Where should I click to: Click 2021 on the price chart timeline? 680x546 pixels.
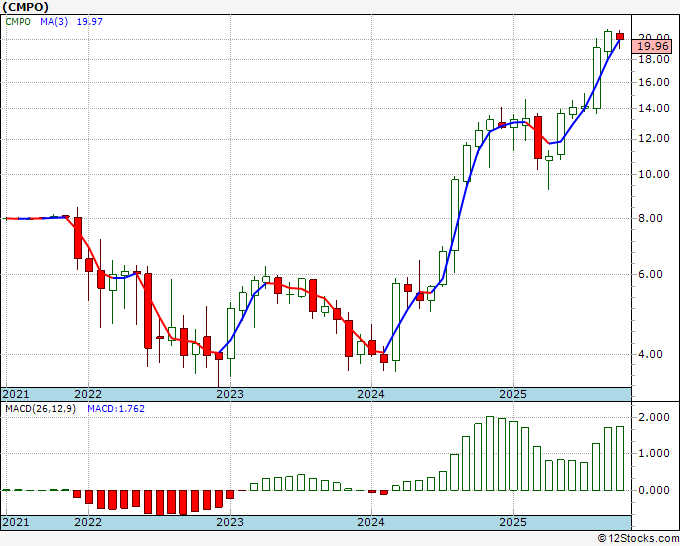pyautogui.click(x=16, y=394)
